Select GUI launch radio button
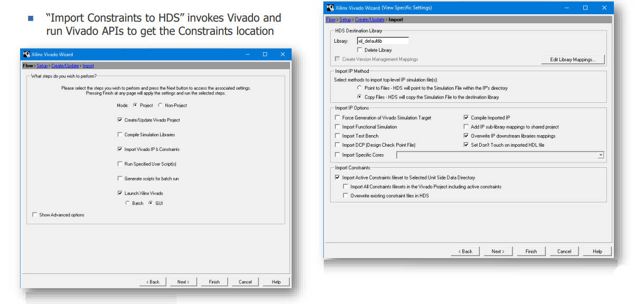This screenshot has width=644, height=304. pyautogui.click(x=151, y=203)
